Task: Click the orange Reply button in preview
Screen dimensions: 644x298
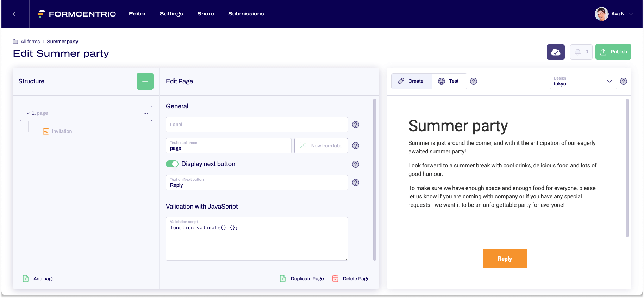Action: 505,259
